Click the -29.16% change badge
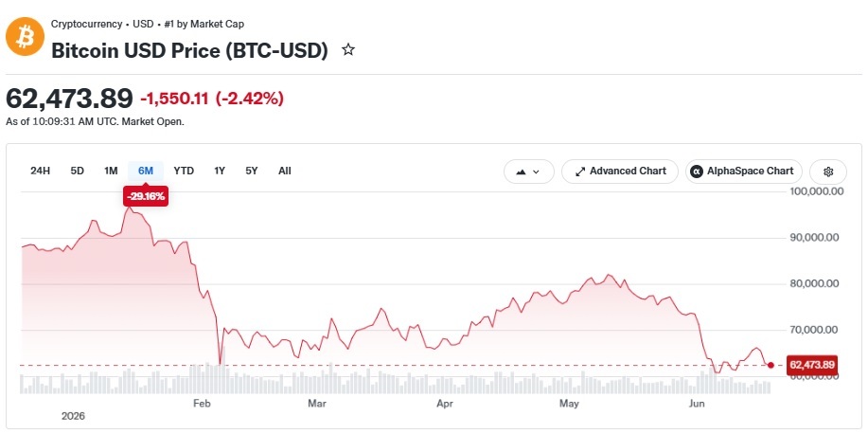Viewport: 868px width, 434px height. pos(146,196)
